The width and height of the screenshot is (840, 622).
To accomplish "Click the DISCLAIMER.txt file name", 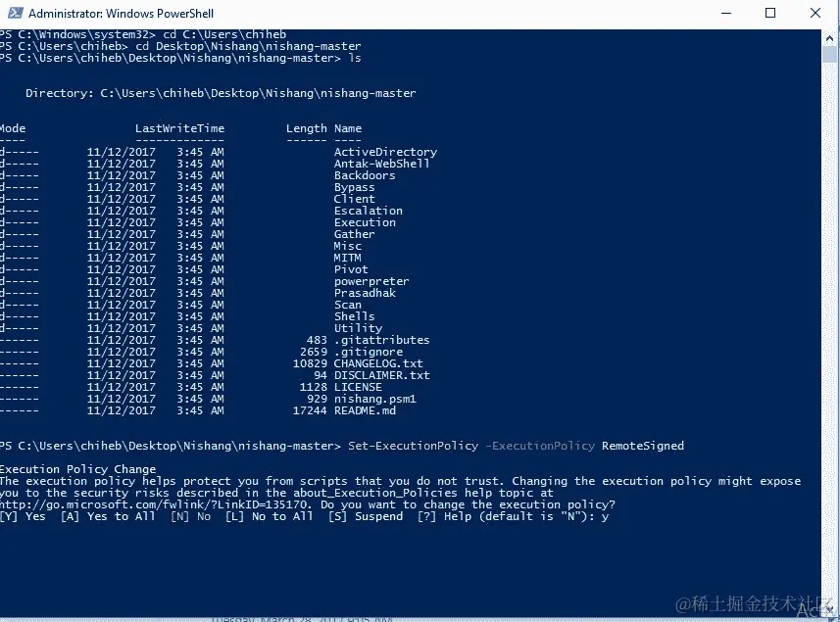I will [x=381, y=376].
